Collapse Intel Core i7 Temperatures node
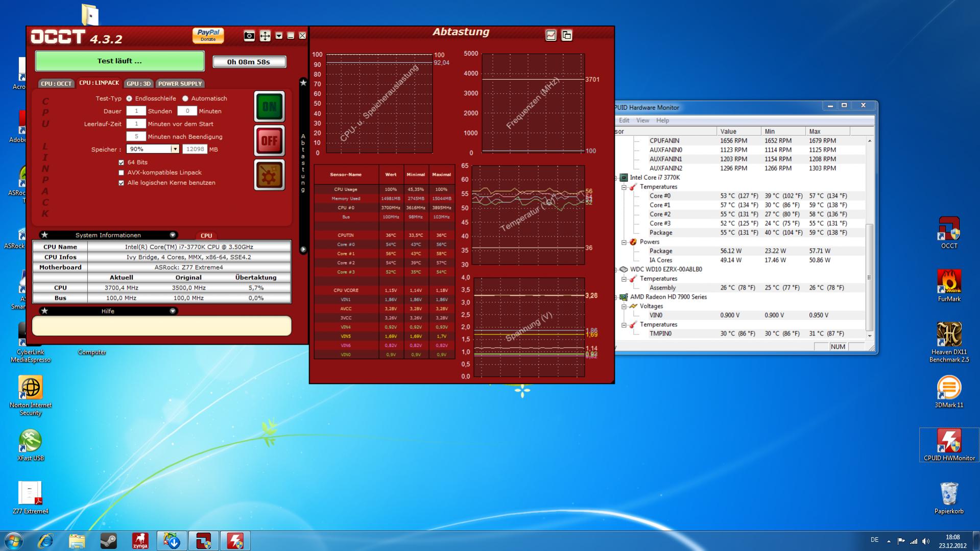 [x=624, y=187]
